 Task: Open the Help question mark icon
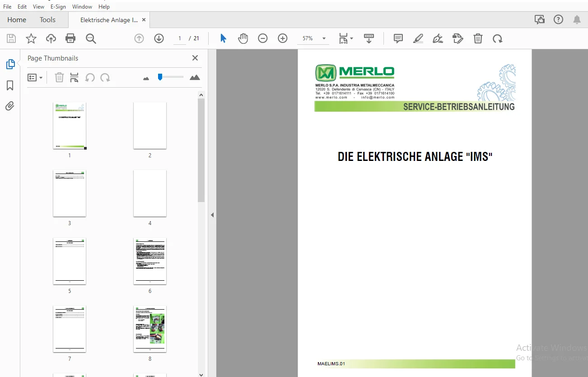(559, 19)
